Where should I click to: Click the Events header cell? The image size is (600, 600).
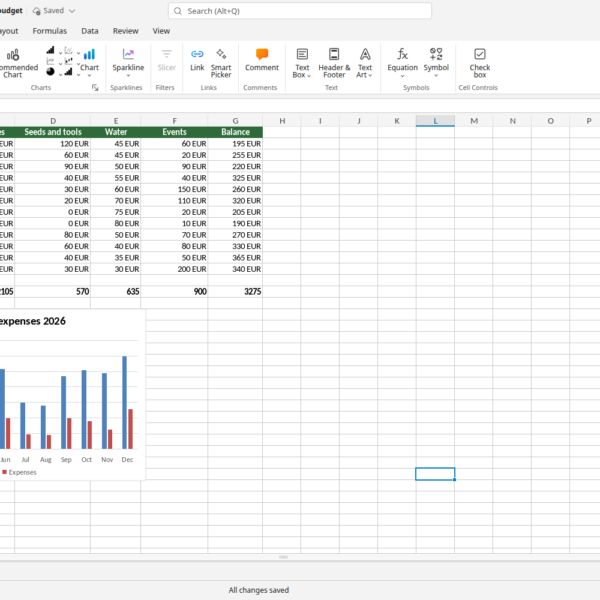(x=174, y=132)
